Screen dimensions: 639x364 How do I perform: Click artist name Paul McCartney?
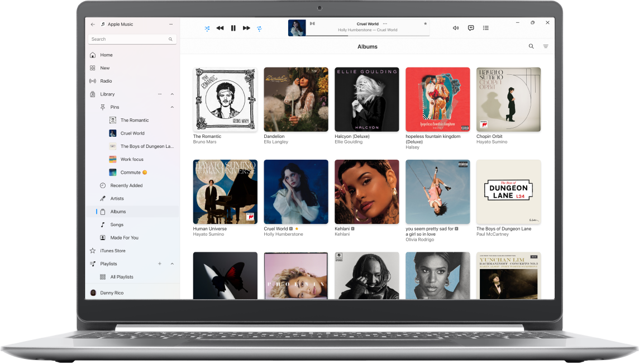493,234
